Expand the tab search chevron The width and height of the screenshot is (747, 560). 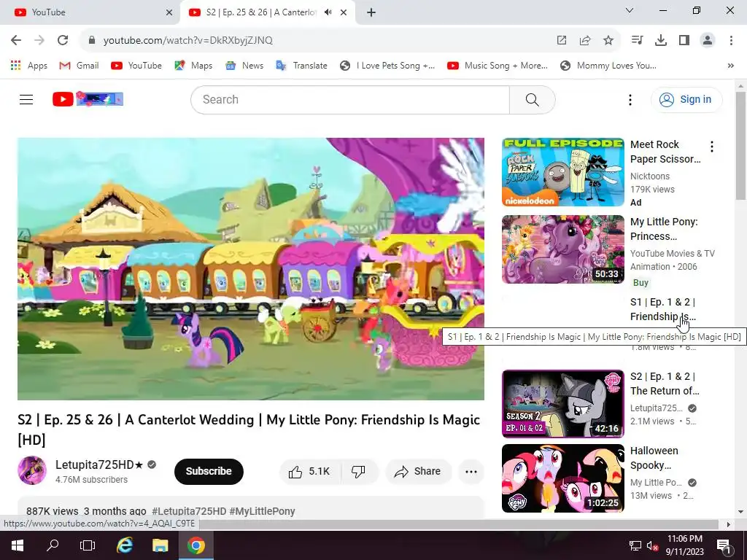click(x=630, y=10)
